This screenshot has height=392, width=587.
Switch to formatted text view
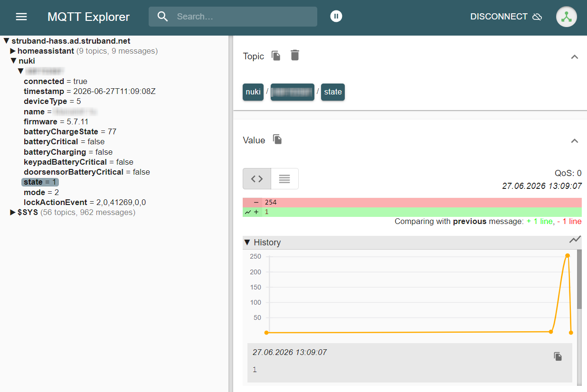pos(284,179)
